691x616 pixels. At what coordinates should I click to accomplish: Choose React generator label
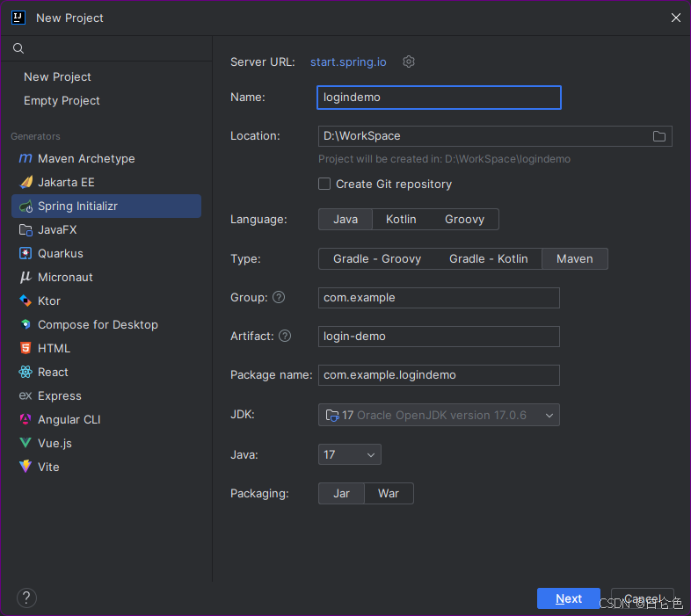point(53,373)
